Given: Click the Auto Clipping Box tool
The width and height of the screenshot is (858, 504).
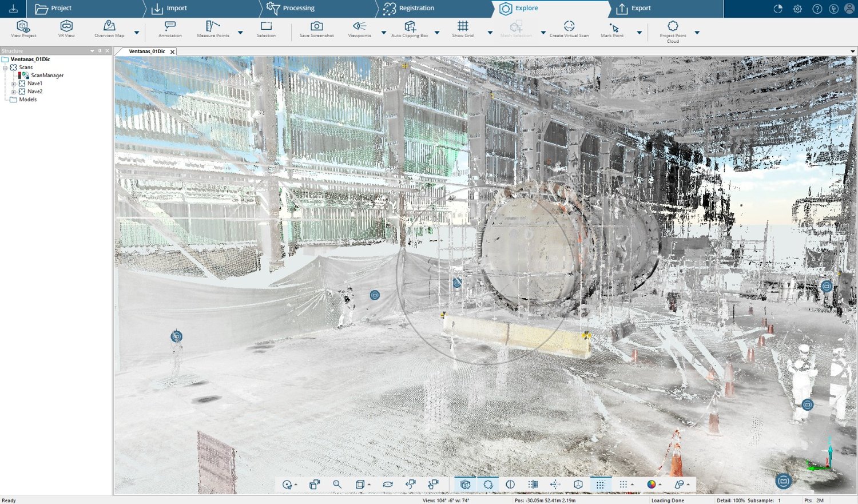Looking at the screenshot, I should point(410,29).
